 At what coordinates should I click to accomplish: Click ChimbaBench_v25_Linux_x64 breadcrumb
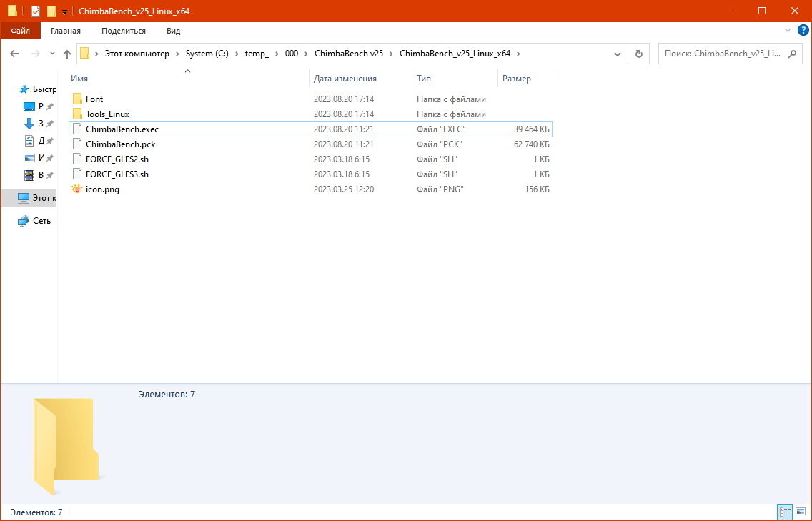[x=455, y=54]
